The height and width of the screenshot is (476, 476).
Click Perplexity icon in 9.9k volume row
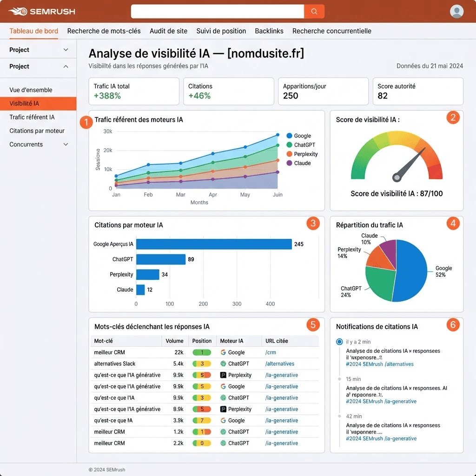(223, 375)
